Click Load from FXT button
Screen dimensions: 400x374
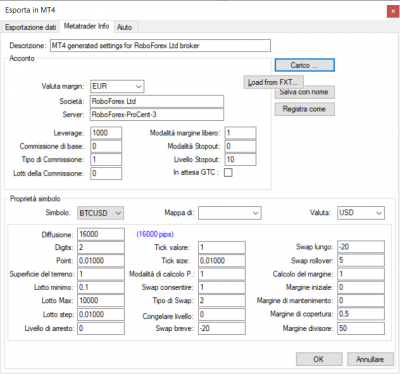pos(273,82)
